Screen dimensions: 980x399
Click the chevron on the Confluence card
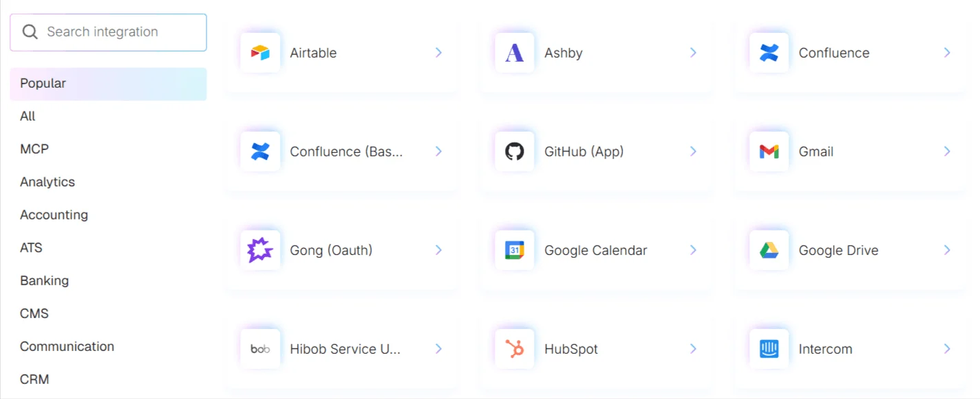point(947,53)
